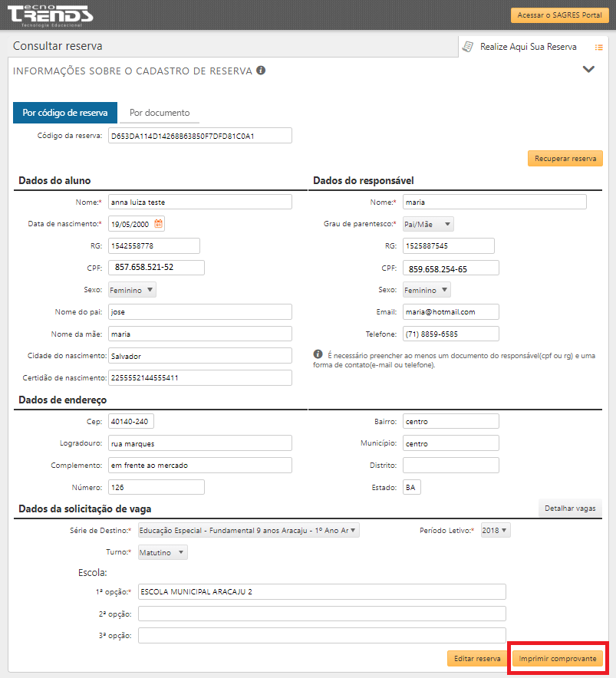Open the birth date calendar picker icon
The height and width of the screenshot is (678, 616).
[x=158, y=223]
